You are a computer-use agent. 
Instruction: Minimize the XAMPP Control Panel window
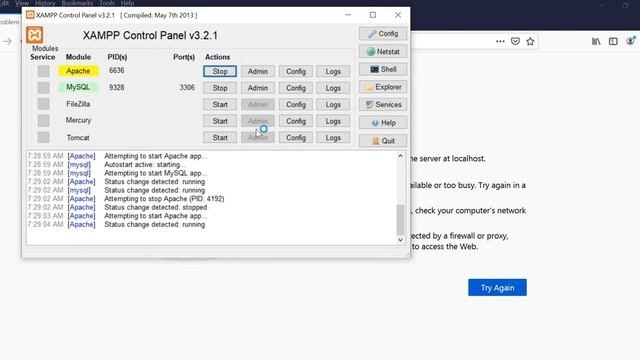pos(348,15)
